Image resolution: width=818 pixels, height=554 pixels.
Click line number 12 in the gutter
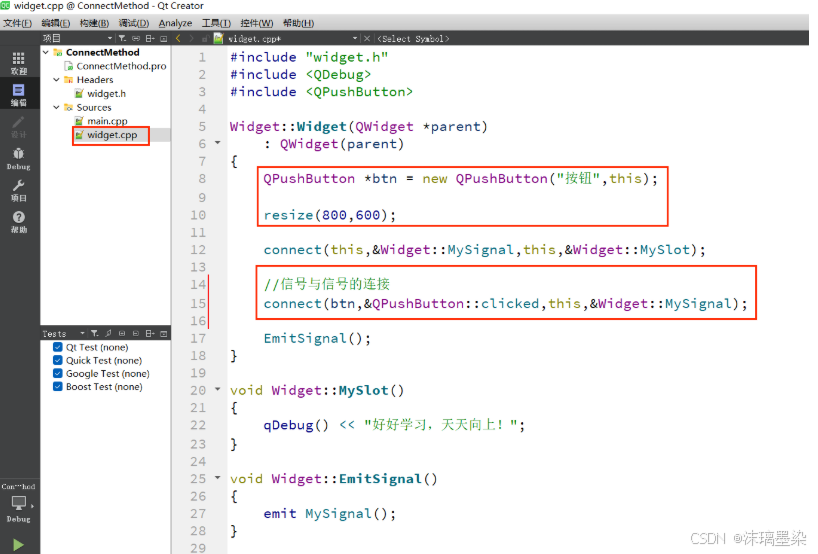pos(198,250)
